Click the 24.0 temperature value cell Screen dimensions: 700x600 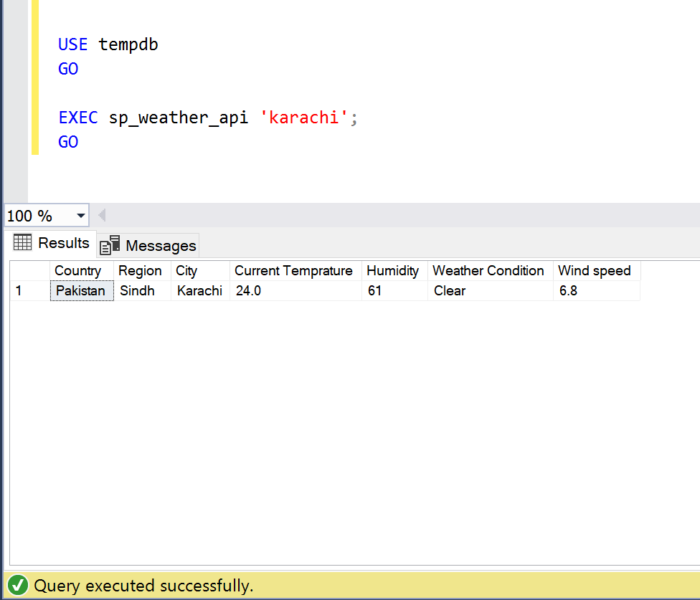pyautogui.click(x=249, y=291)
